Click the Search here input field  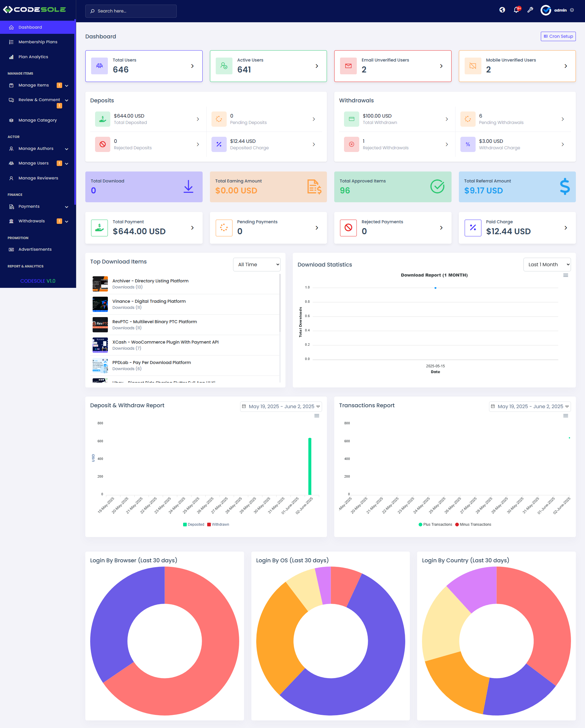point(131,11)
